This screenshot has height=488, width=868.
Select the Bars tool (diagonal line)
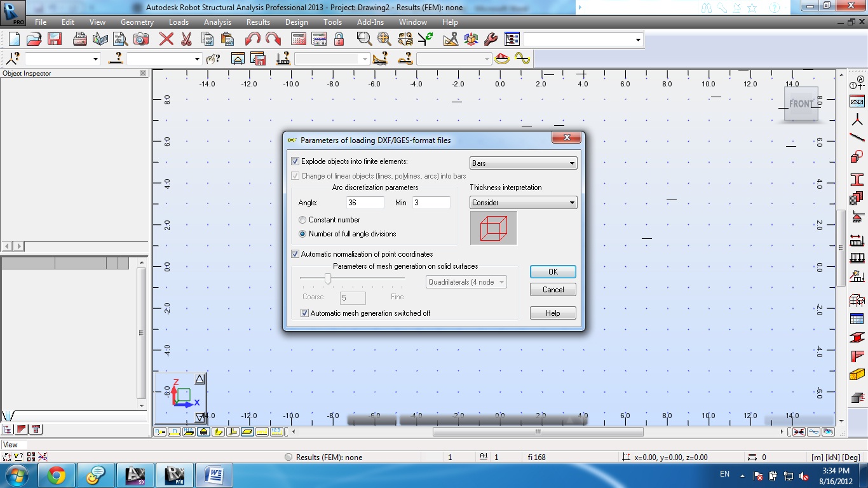(857, 137)
